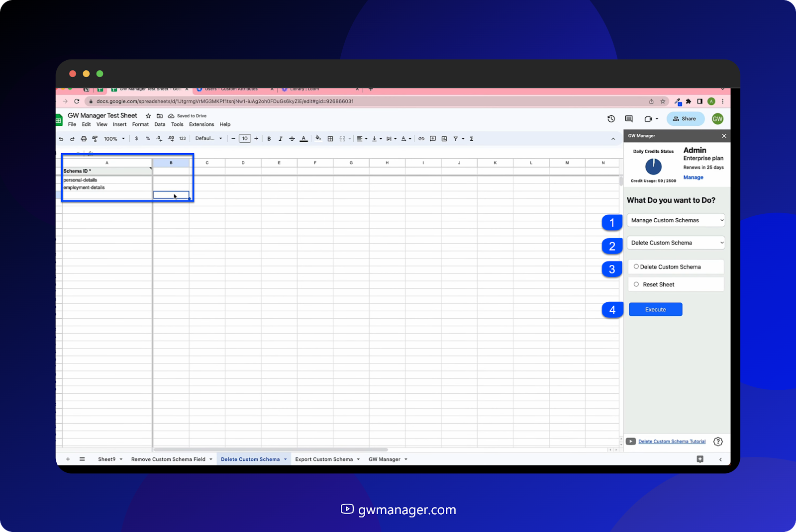Open the GW account avatar

[x=717, y=119]
